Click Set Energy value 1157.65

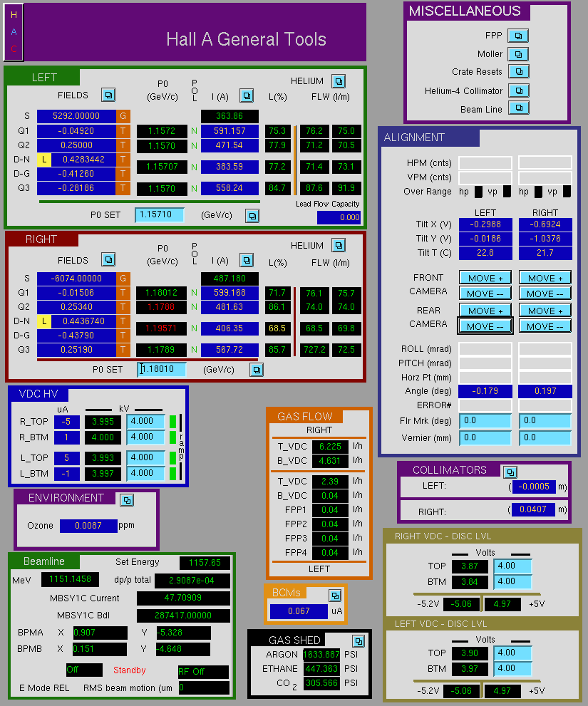pos(205,563)
